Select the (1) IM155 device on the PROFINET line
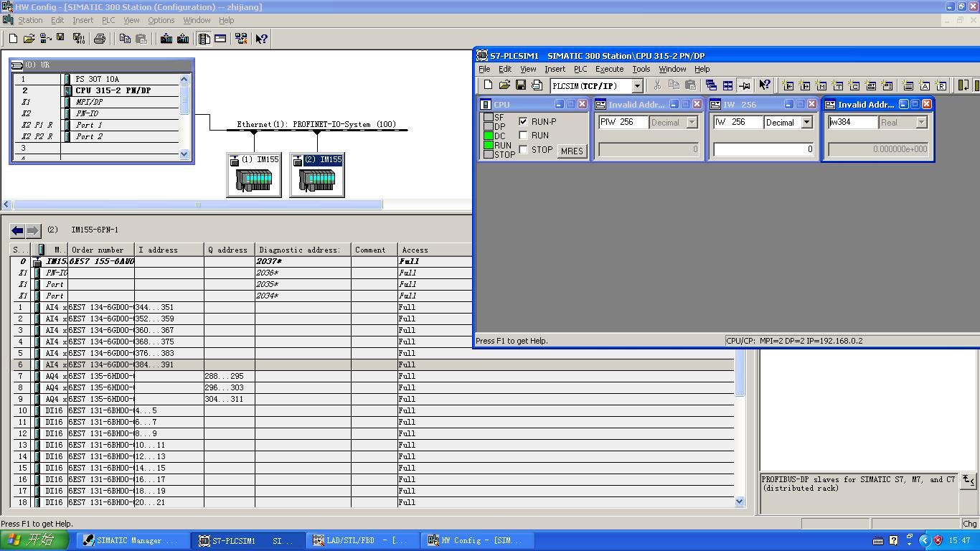 click(x=255, y=174)
